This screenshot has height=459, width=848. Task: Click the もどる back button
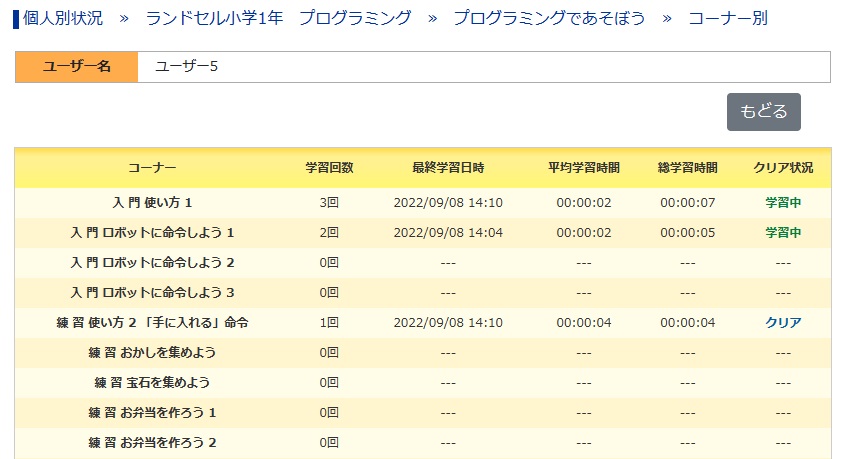coord(763,112)
